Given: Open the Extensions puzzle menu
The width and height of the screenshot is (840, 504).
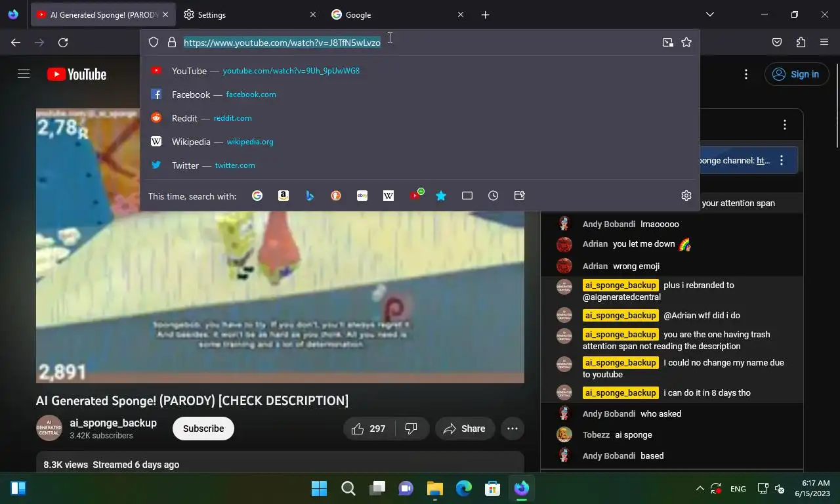Looking at the screenshot, I should tap(801, 42).
